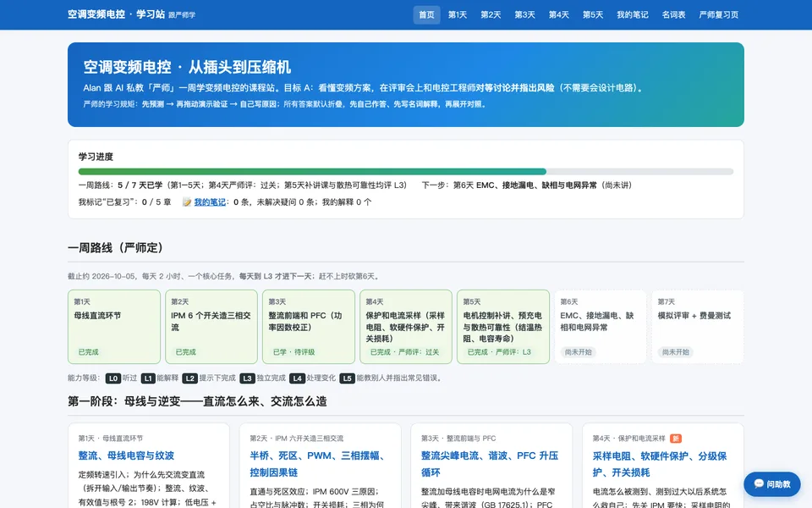Click the L3 level badge
Image resolution: width=812 pixels, height=508 pixels.
pyautogui.click(x=247, y=378)
